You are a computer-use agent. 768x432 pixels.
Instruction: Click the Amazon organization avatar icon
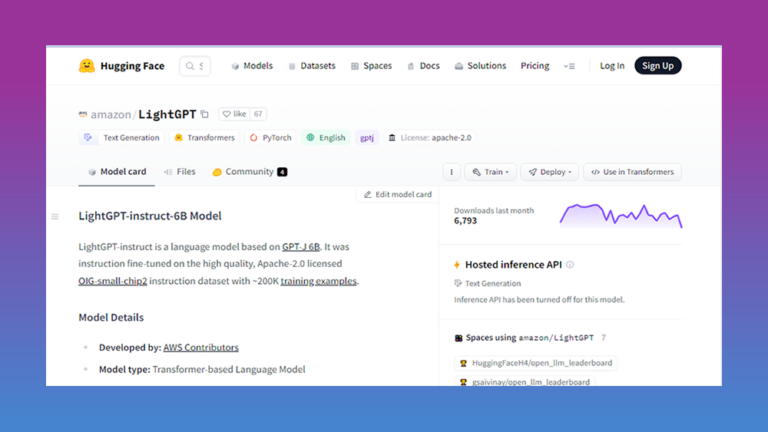pos(83,114)
